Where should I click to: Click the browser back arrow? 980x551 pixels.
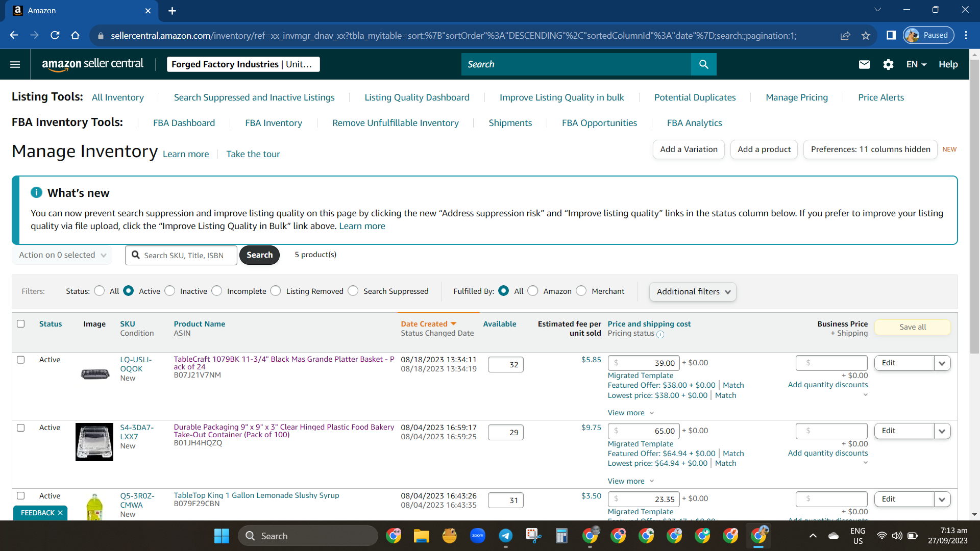(14, 35)
